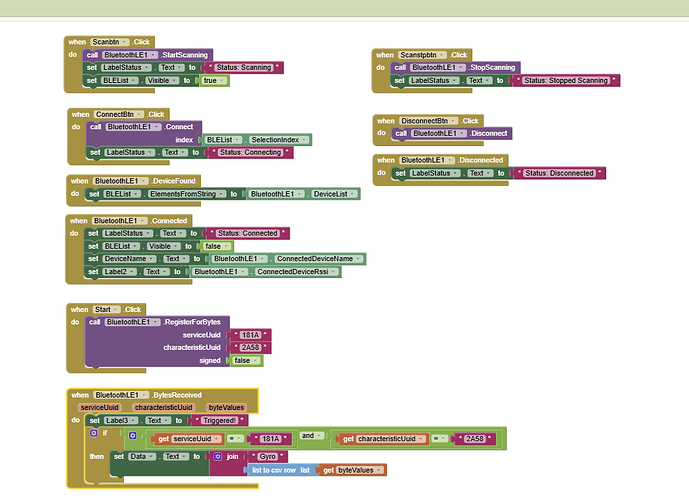Toggle the signed false value in RegisterForBytes

click(x=244, y=360)
